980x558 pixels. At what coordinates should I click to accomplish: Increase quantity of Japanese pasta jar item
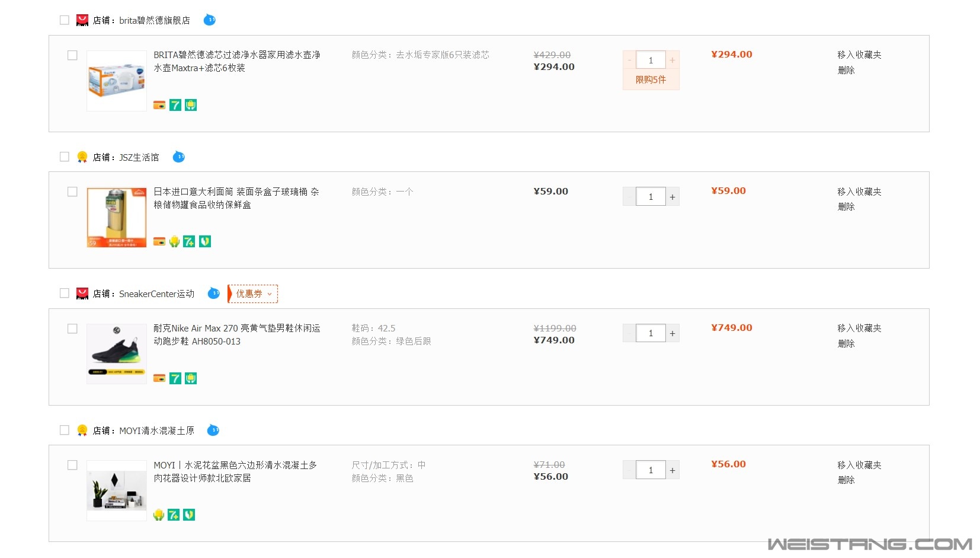[x=672, y=197]
